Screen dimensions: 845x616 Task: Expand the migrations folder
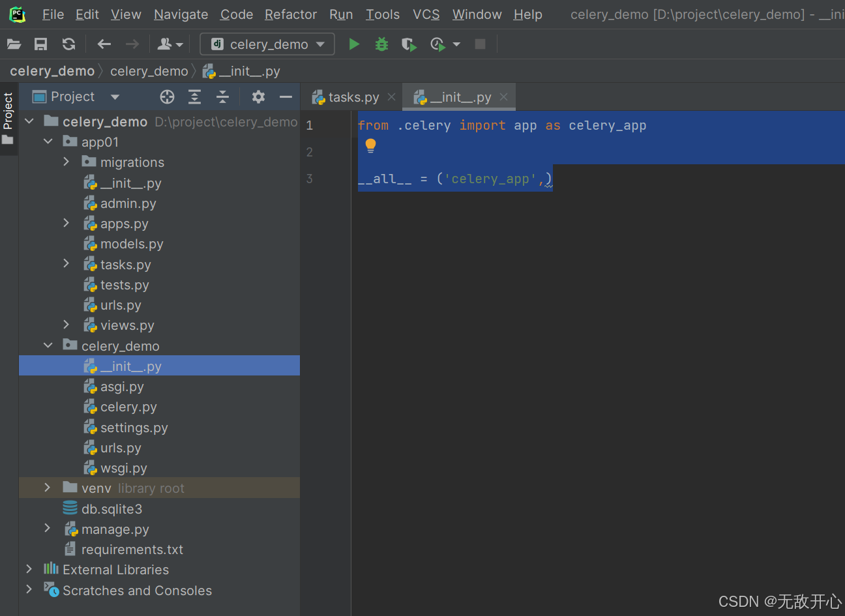click(67, 162)
